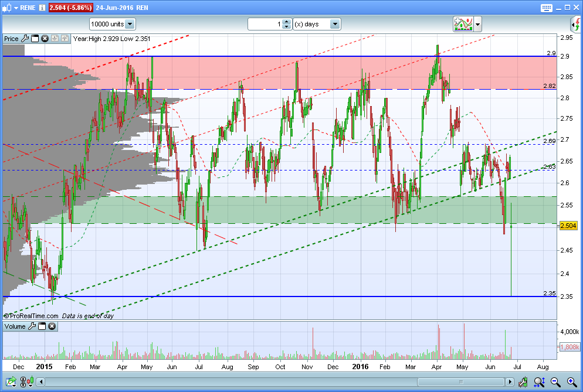This screenshot has width=583, height=392.
Task: Select the 2.82 horizontal line label
Action: click(550, 86)
